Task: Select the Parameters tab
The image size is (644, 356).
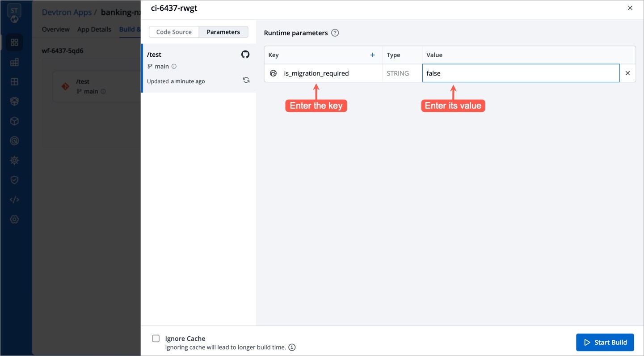Action: pos(223,32)
